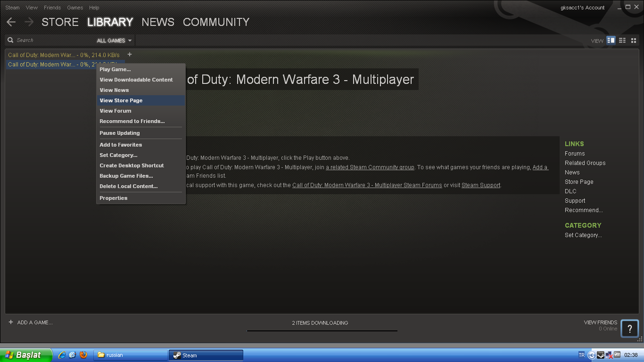This screenshot has height=362, width=644.
Task: Click the plus icon next to Add a Game
Action: (11, 322)
